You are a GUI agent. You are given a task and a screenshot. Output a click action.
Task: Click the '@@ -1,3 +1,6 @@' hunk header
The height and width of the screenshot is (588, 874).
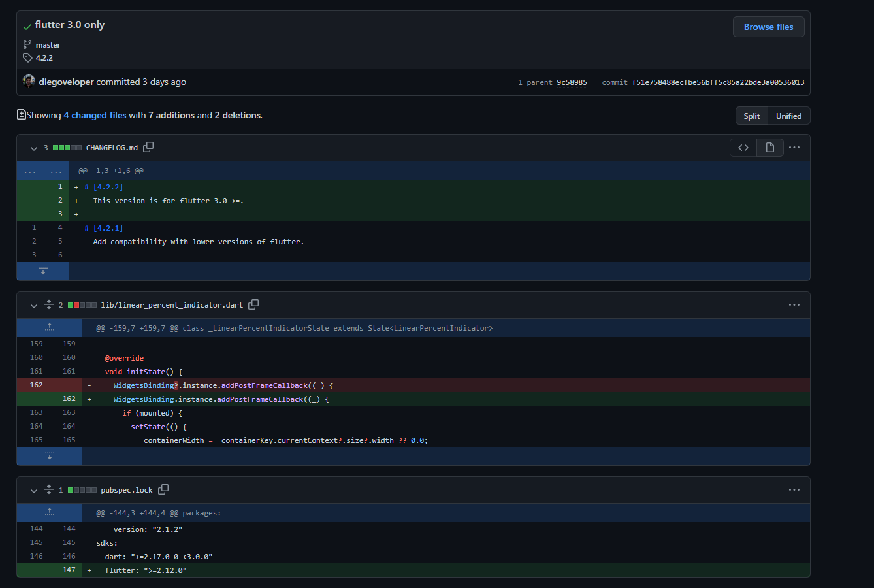click(x=111, y=171)
